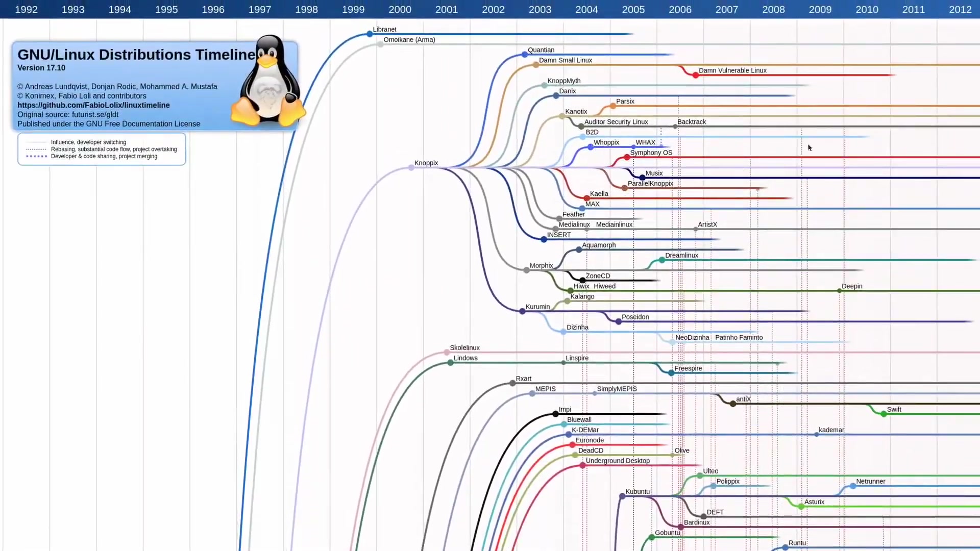Select the INSERT node
The image size is (980, 551).
click(544, 239)
